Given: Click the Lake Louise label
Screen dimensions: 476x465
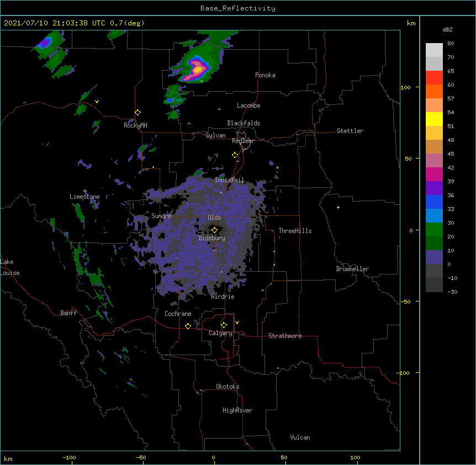Looking at the screenshot, I should [x=10, y=267].
